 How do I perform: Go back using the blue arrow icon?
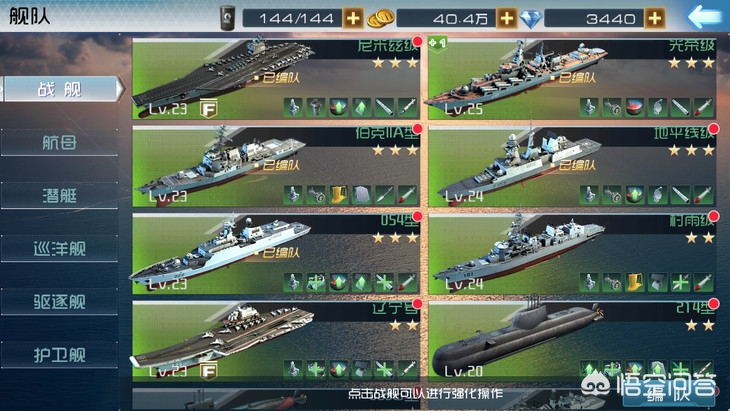(x=703, y=17)
